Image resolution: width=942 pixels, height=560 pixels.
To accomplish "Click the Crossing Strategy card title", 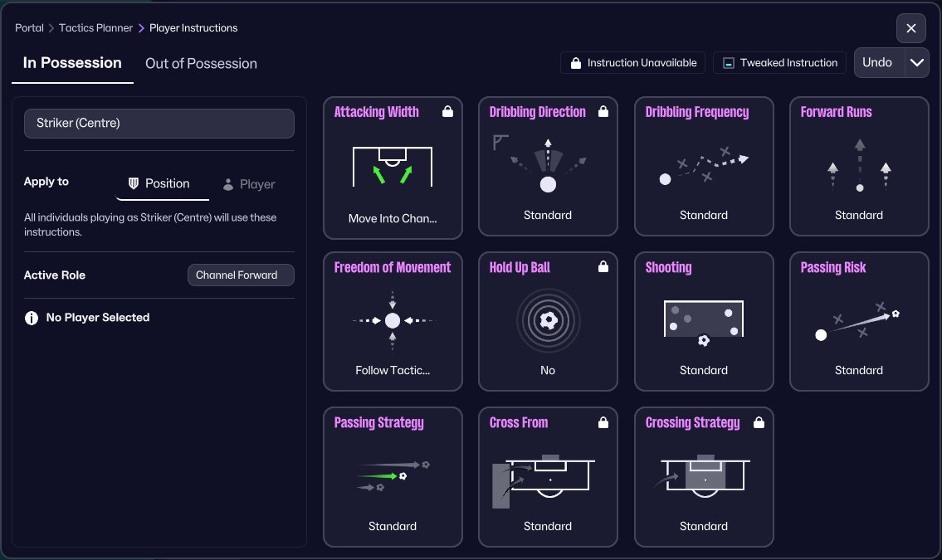I will click(x=693, y=423).
